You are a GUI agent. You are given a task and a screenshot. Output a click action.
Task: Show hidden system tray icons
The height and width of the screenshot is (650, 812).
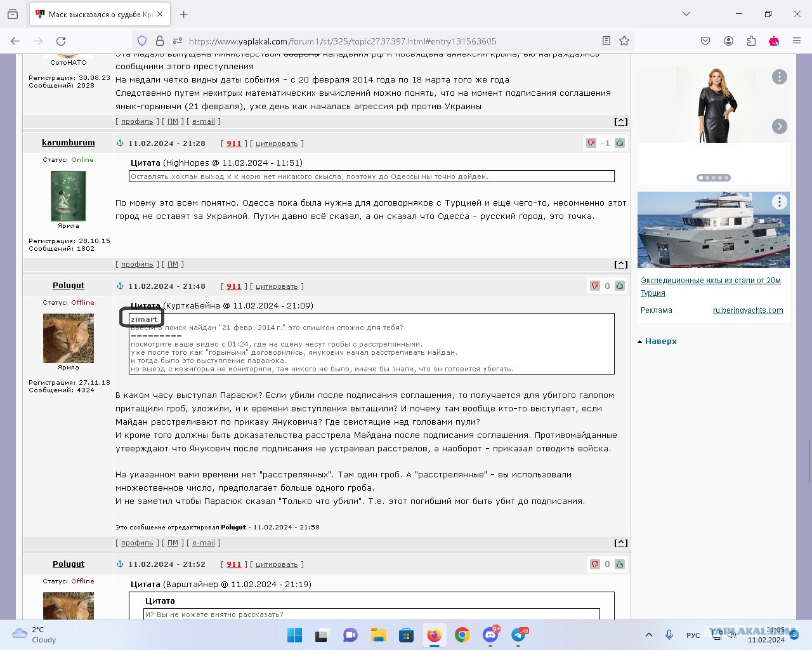click(x=648, y=635)
